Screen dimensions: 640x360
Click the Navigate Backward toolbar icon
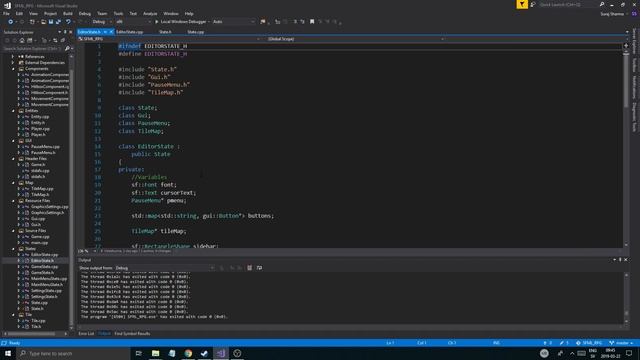point(11,22)
